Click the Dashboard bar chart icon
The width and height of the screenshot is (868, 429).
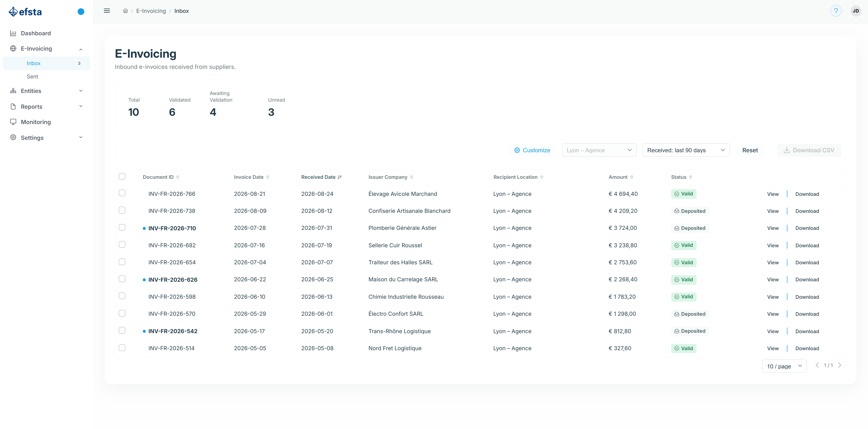(x=13, y=33)
